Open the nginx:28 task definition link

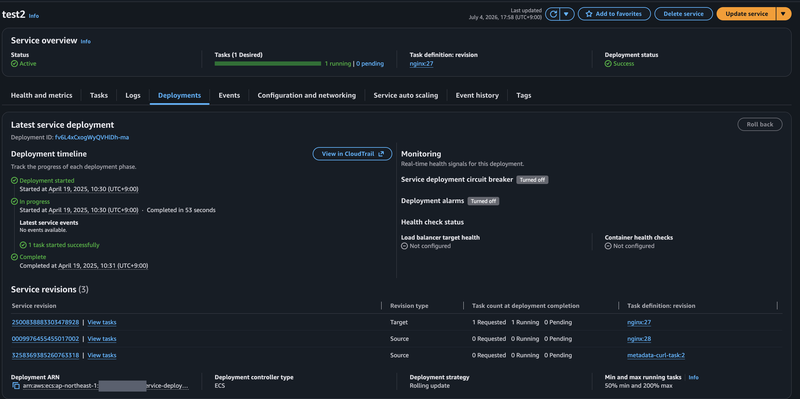[x=639, y=339]
